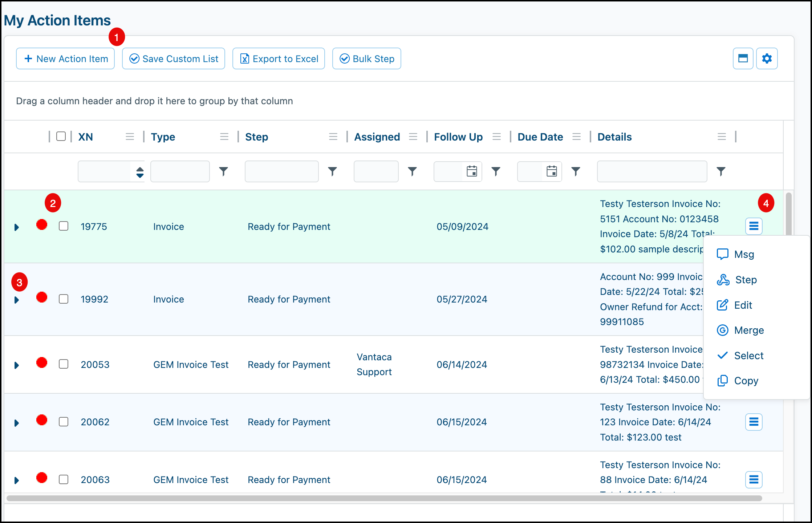This screenshot has height=523, width=812.
Task: Open XN column menu icon
Action: pos(130,137)
